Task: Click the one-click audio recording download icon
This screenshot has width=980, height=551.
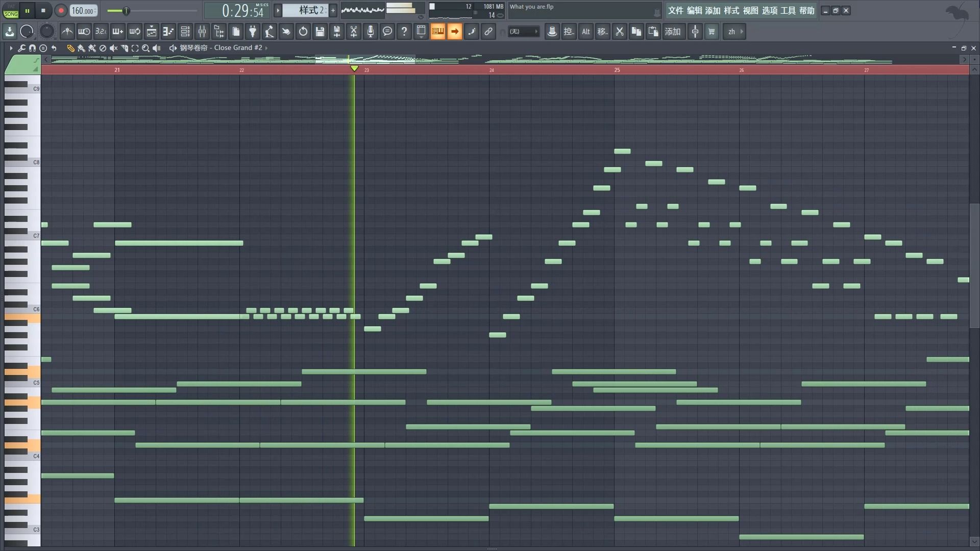Action: tap(10, 32)
